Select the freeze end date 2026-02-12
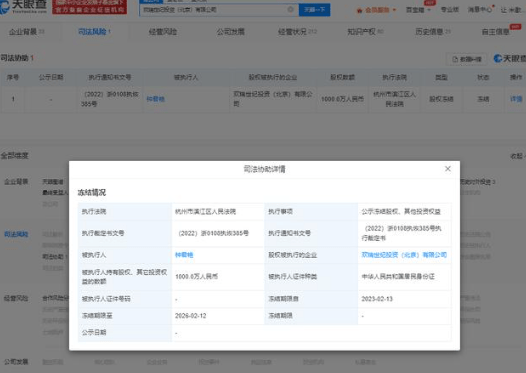The width and height of the screenshot is (526, 373). [x=190, y=316]
